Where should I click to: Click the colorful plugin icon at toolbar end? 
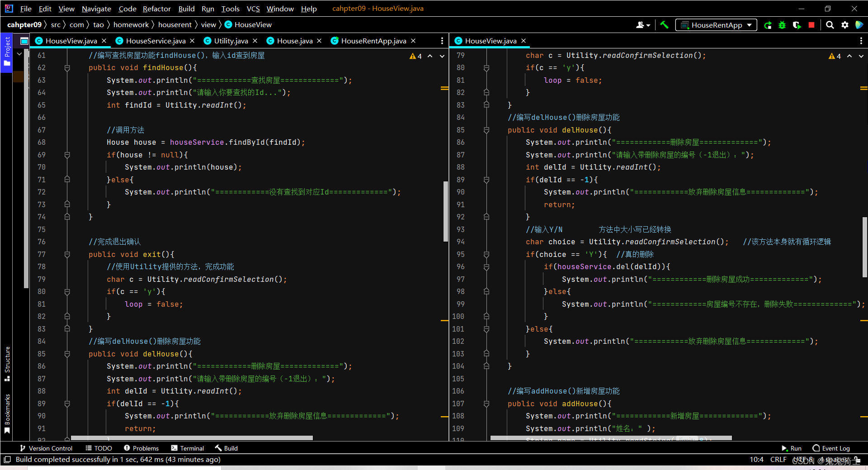pyautogui.click(x=859, y=25)
